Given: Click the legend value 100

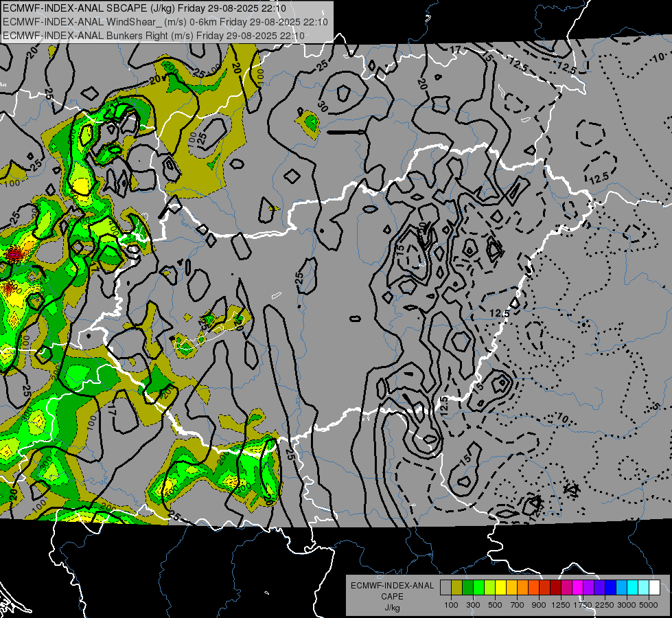Looking at the screenshot, I should tap(451, 605).
